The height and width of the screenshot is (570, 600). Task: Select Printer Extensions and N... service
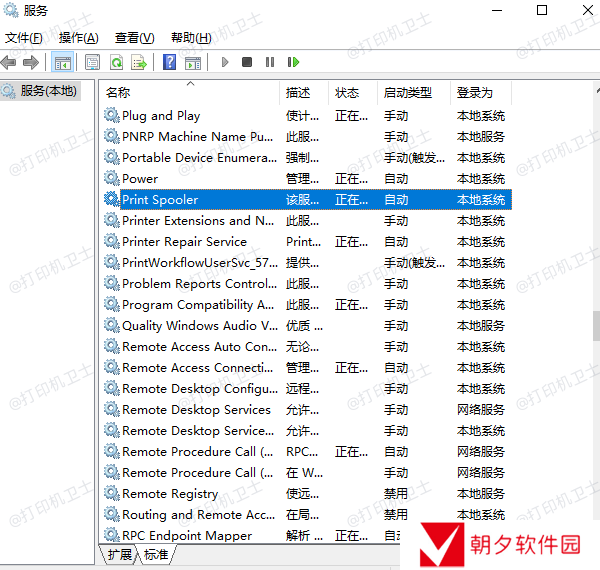[x=198, y=221]
